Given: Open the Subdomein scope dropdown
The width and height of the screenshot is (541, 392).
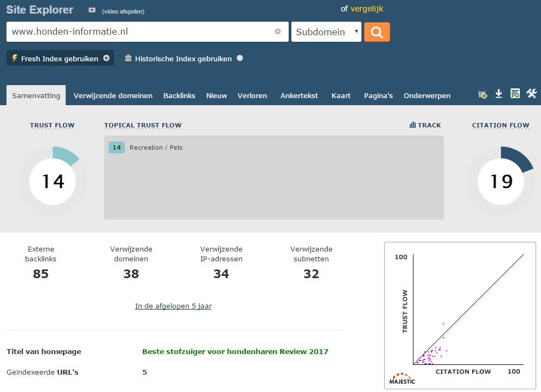Looking at the screenshot, I should coord(327,32).
